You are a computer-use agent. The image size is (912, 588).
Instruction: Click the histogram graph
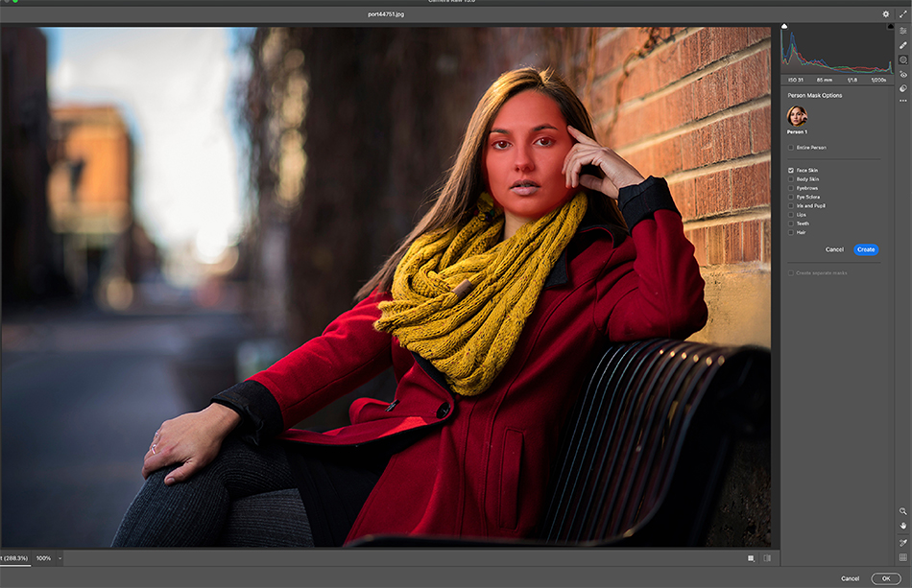coord(837,51)
